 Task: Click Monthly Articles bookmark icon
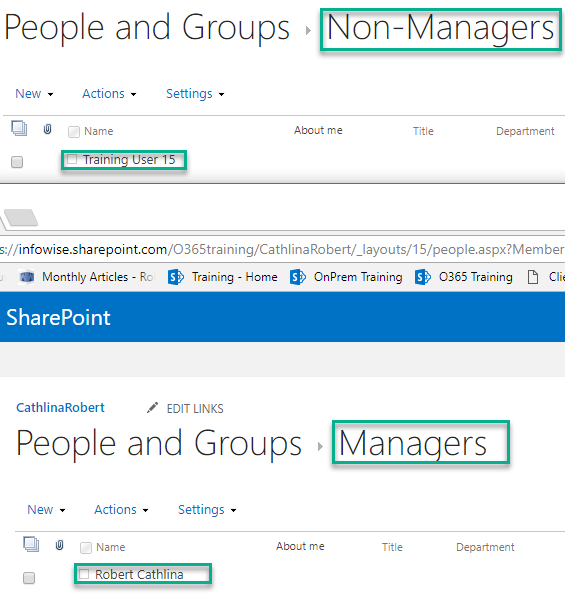(27, 277)
